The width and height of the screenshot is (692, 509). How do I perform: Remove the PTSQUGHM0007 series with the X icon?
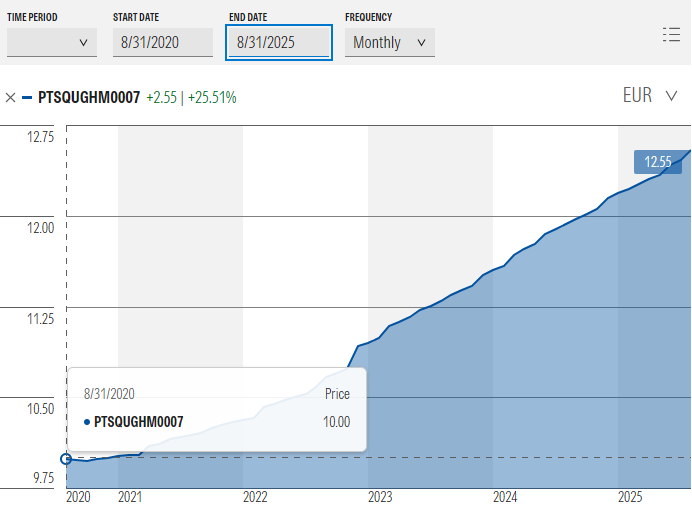click(11, 98)
